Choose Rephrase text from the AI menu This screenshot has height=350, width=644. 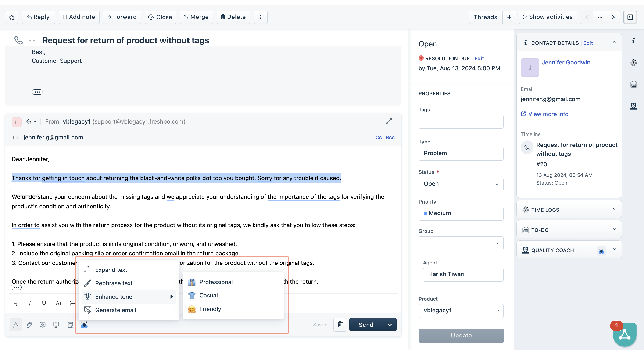point(114,283)
